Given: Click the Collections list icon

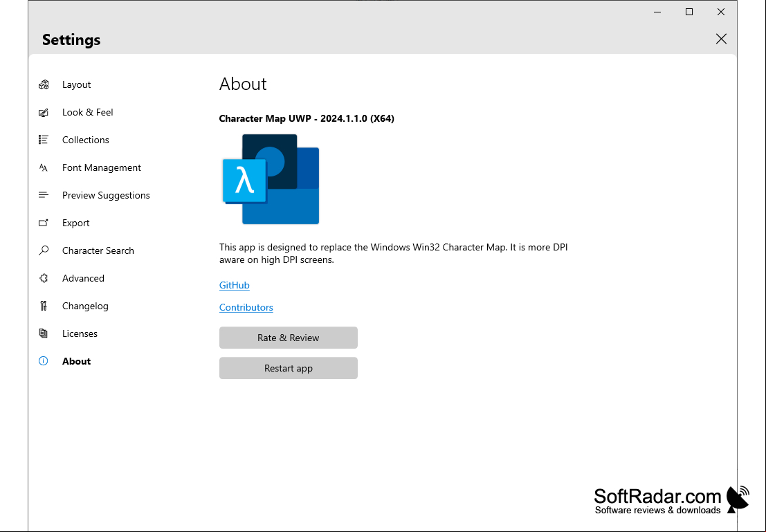Looking at the screenshot, I should (44, 140).
